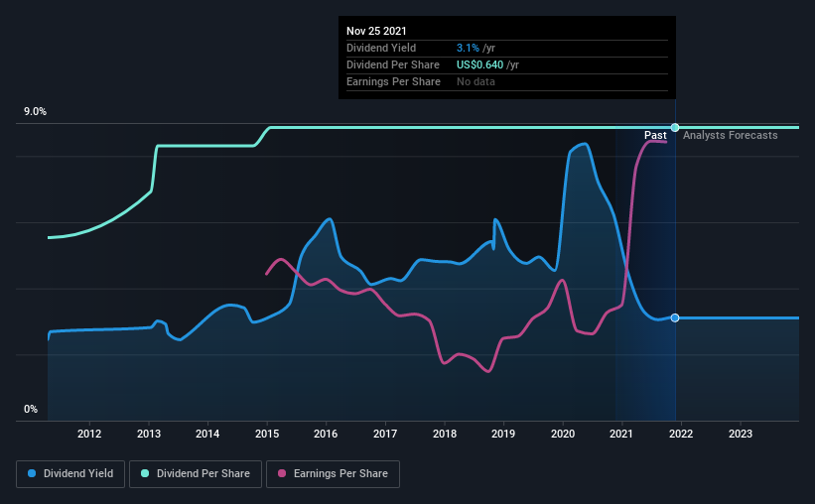Image resolution: width=815 pixels, height=504 pixels.
Task: Click the Nov 25 2021 tooltip date header
Action: [376, 31]
